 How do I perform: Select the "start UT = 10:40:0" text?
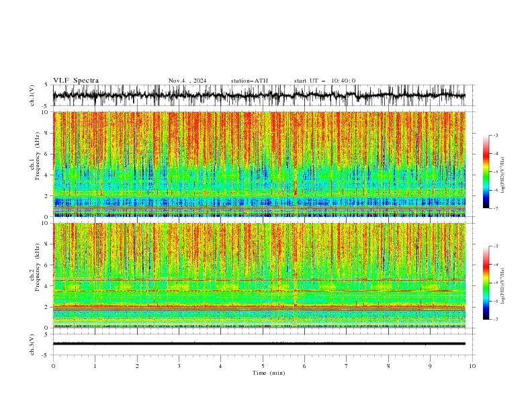(x=324, y=81)
